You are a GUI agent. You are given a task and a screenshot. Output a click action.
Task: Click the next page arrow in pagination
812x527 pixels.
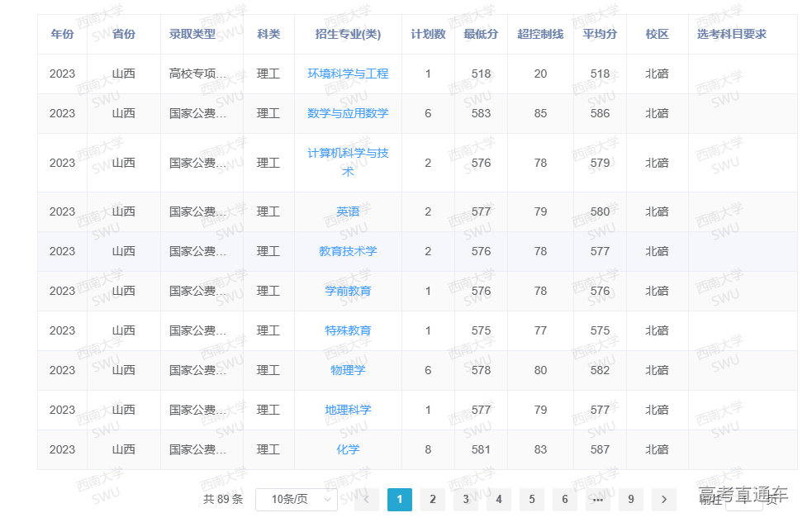663,499
